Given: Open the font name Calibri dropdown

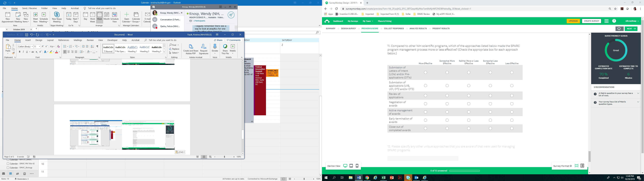Looking at the screenshot, I should tap(32, 46).
